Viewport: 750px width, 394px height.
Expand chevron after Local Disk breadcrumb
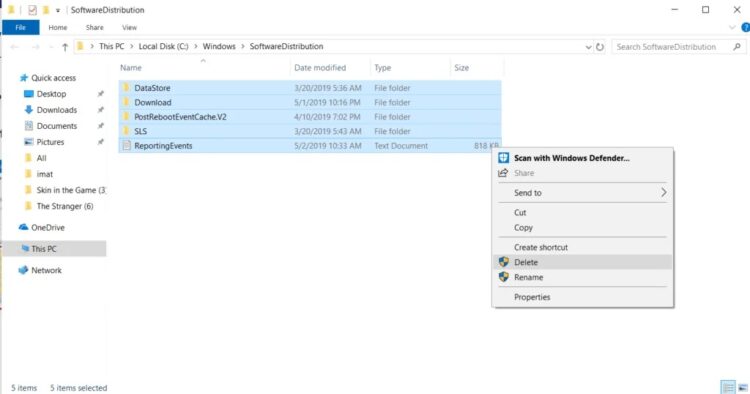coord(196,46)
